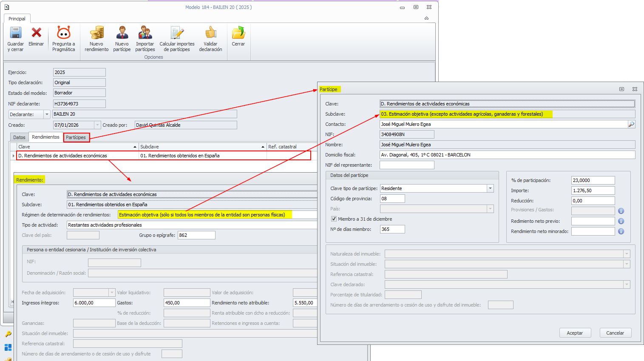This screenshot has width=644, height=361.
Task: Collapse the ribbon with the chevron arrow
Action: pos(426,18)
